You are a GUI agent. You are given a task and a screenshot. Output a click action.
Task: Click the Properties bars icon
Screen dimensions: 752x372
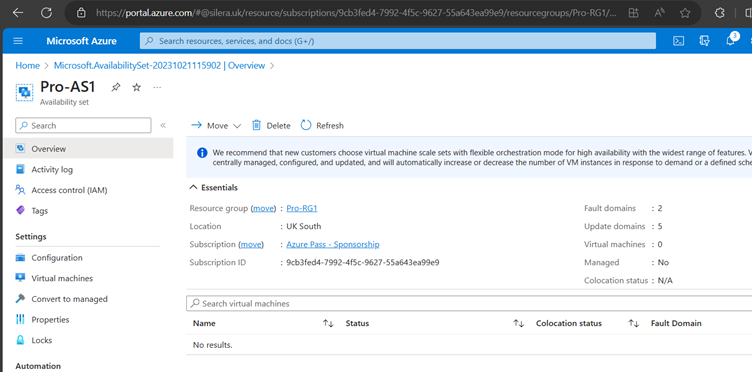coord(20,319)
